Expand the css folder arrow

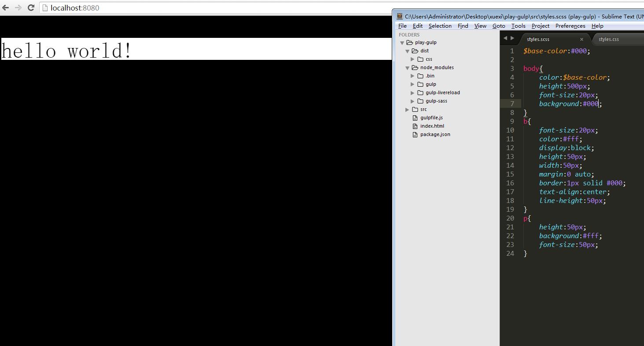[x=412, y=59]
